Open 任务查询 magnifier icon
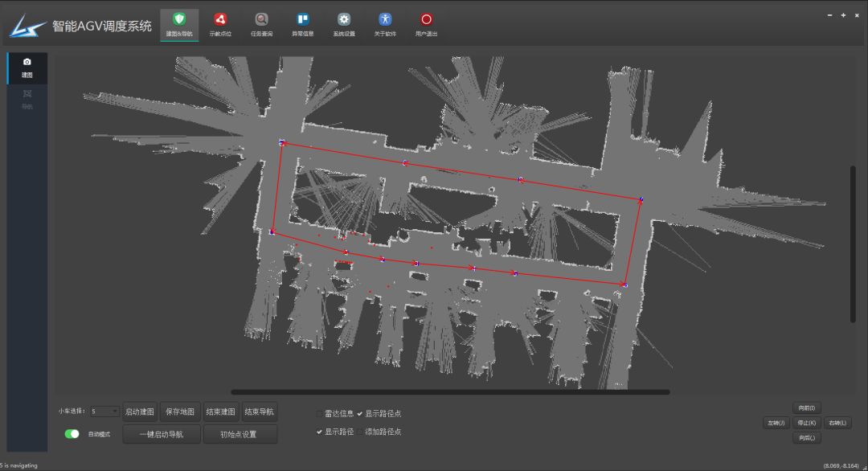868x471 pixels. (261, 19)
